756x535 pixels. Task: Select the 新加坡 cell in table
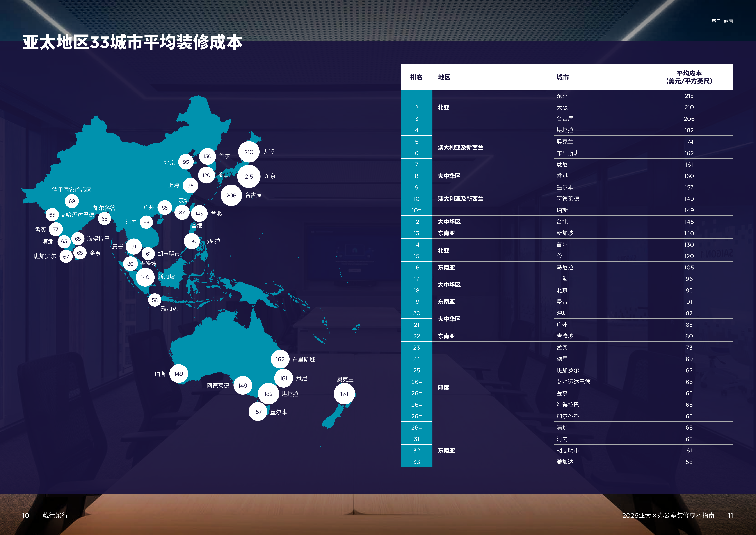pyautogui.click(x=565, y=233)
